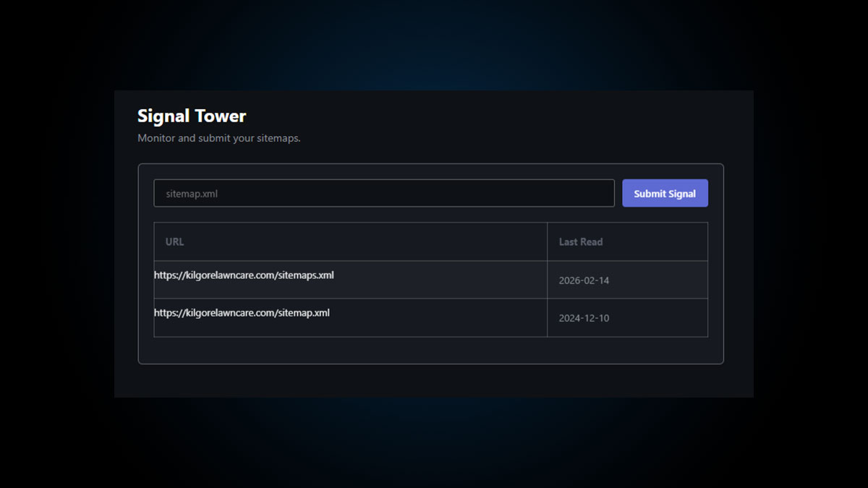The image size is (868, 488).
Task: Click the 'Monitor and submit your sitemaps' subtitle
Action: pyautogui.click(x=218, y=138)
